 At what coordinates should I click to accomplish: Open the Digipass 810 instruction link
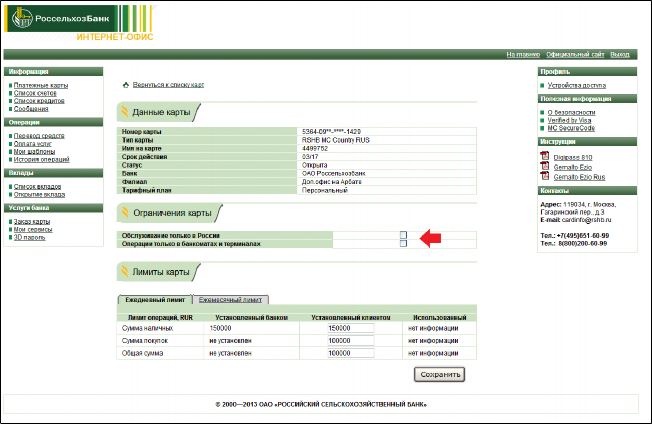[x=573, y=157]
